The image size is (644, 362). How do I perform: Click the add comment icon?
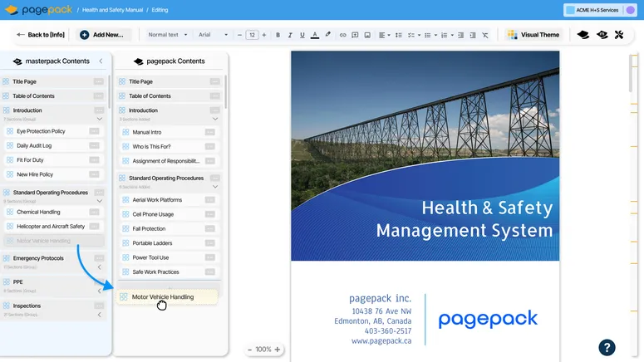tap(356, 35)
